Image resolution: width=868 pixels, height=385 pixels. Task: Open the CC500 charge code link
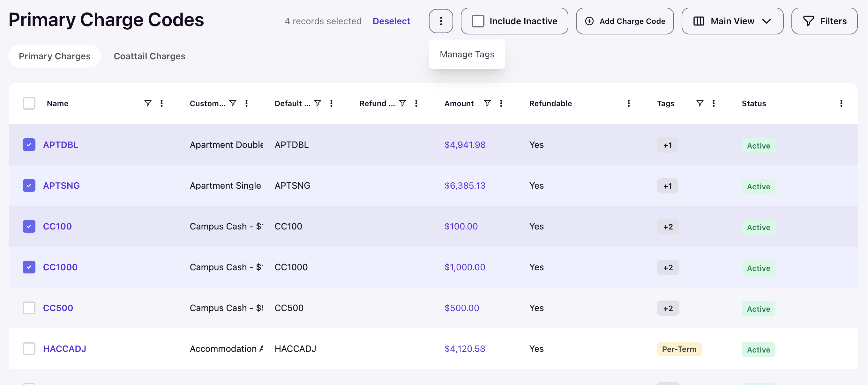tap(58, 308)
